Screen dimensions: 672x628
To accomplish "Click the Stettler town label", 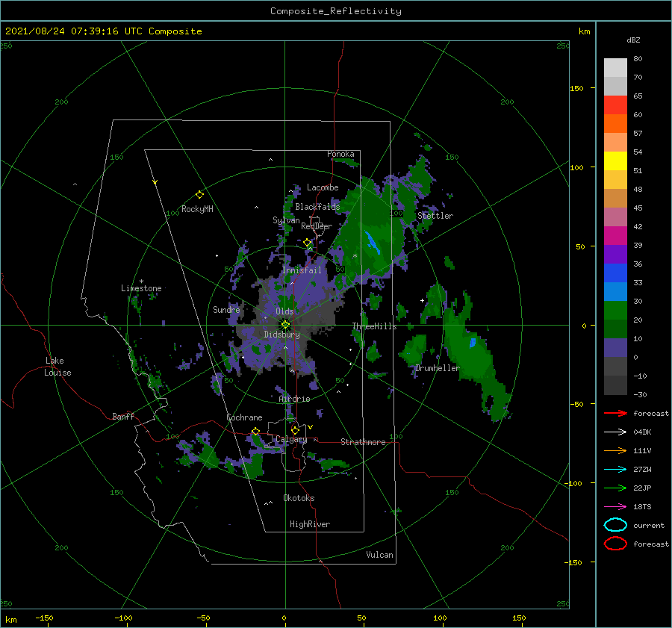I will 435,216.
